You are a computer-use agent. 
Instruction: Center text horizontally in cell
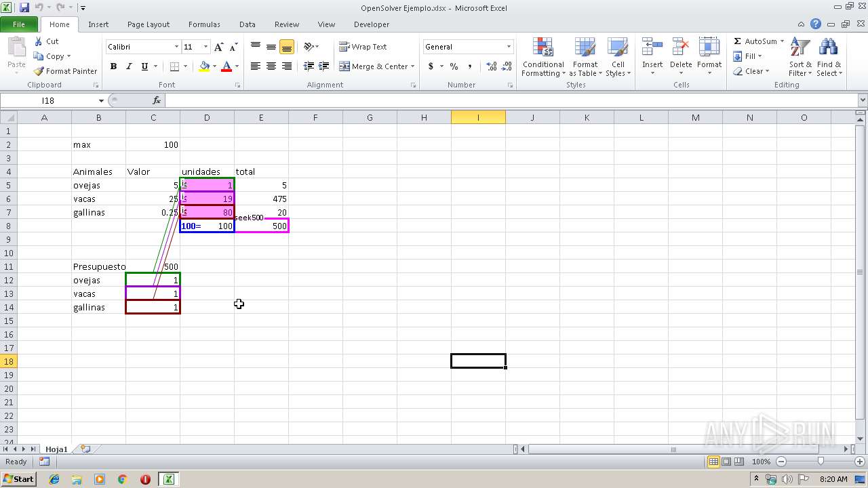point(271,66)
